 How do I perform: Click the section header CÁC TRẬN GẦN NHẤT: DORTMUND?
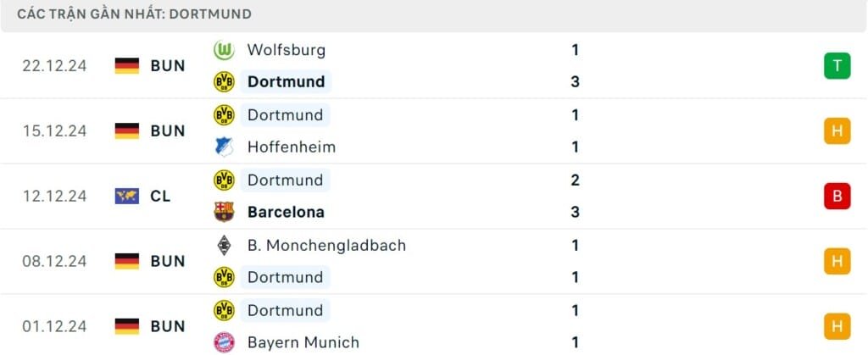pos(134,14)
